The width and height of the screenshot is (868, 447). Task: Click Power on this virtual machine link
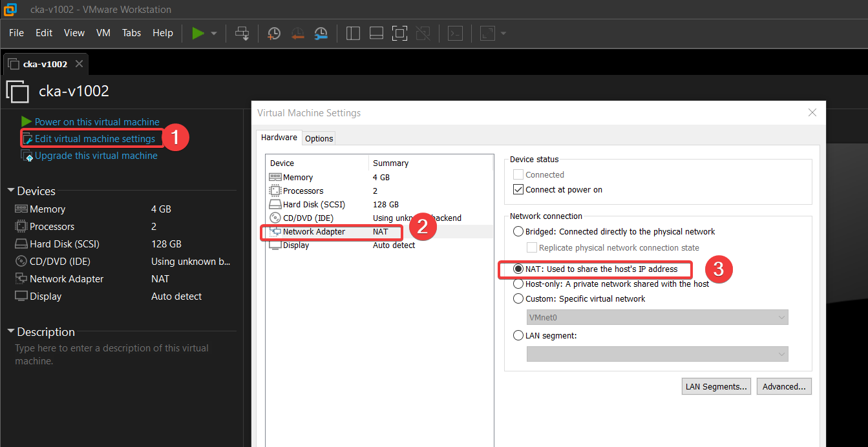click(97, 122)
